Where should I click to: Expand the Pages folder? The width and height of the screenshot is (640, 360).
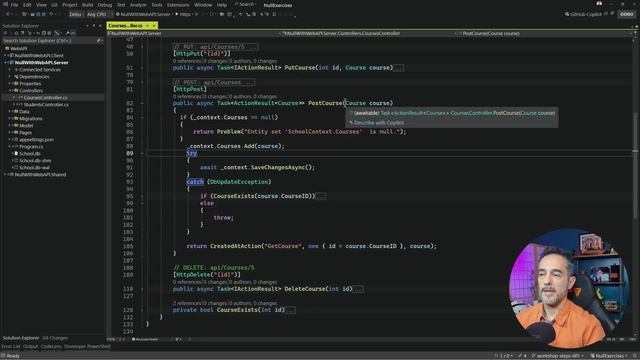(x=10, y=132)
